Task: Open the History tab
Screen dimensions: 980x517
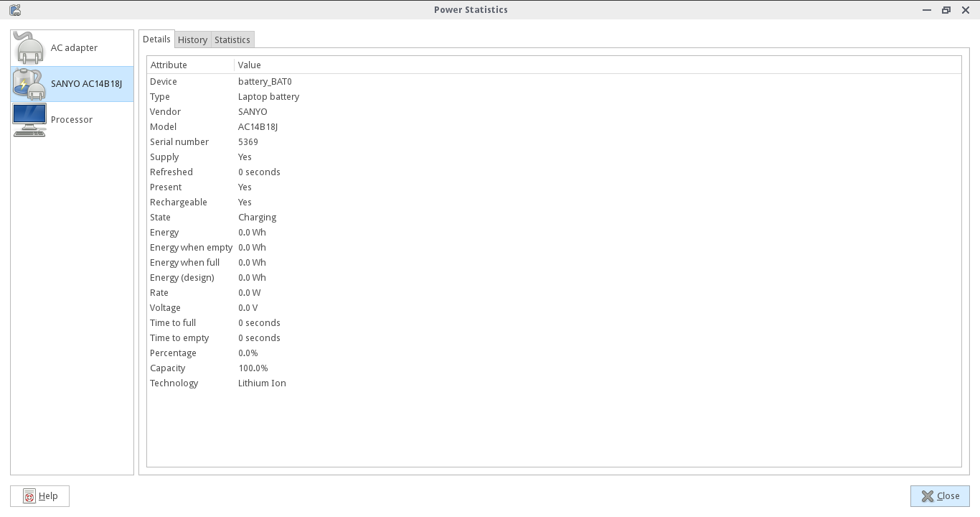Action: pos(192,40)
